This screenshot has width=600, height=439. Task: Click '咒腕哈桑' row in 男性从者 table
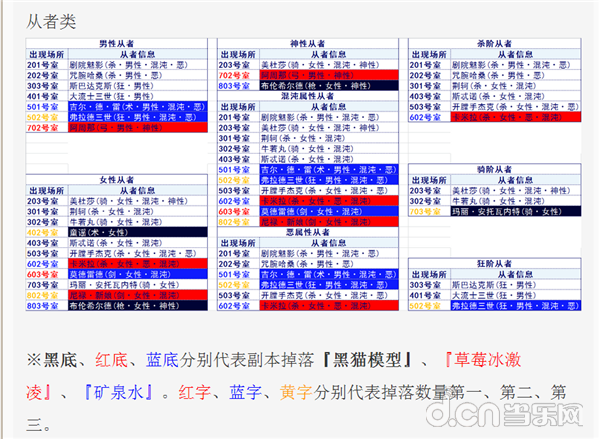click(x=117, y=75)
